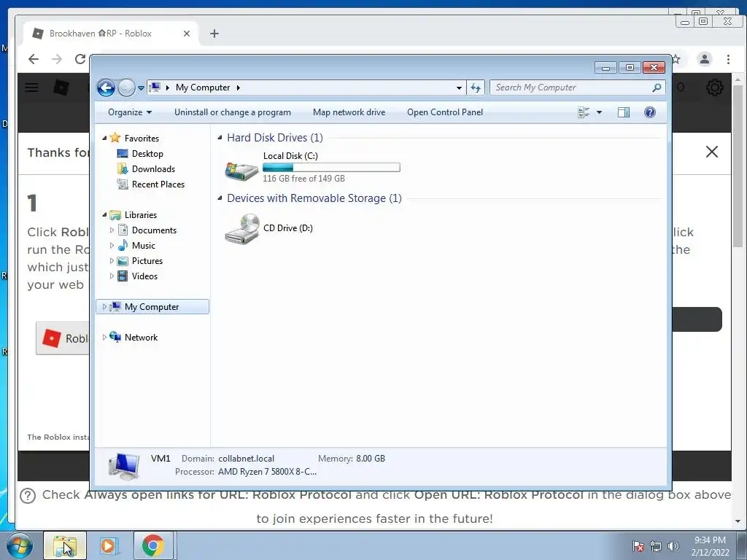
Task: Open Explorer help button
Action: click(x=650, y=112)
